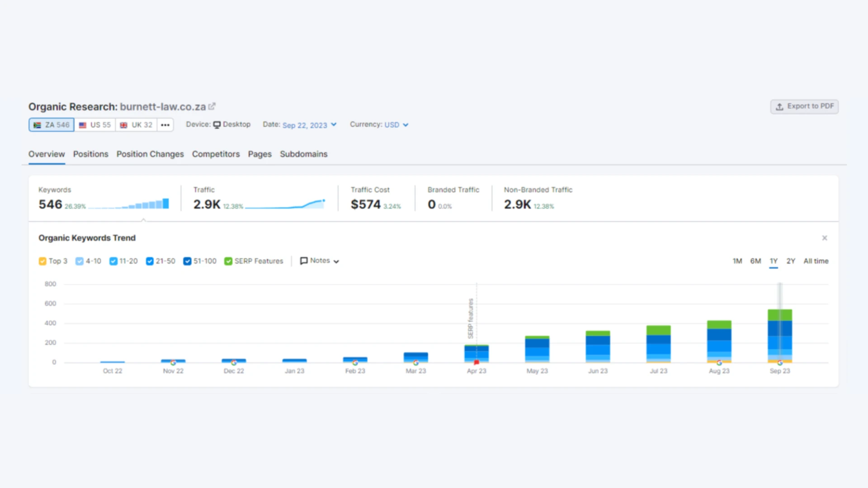Select the 1Y time range
Screen dimensions: 868x488
pos(774,261)
